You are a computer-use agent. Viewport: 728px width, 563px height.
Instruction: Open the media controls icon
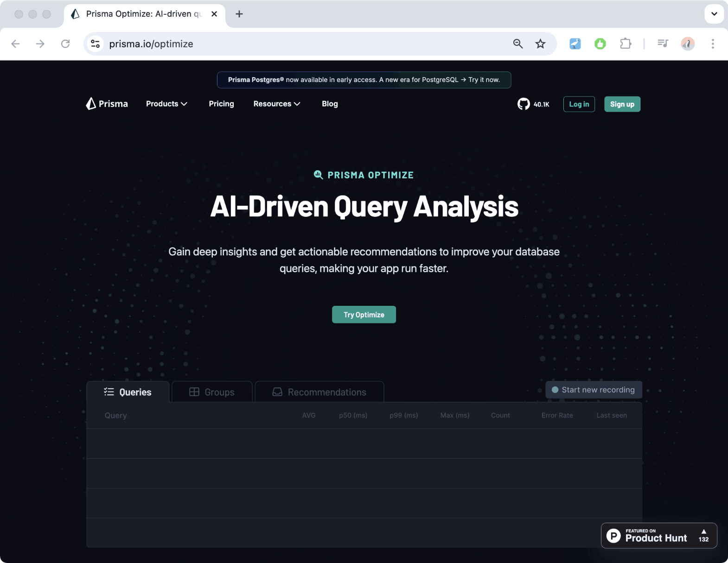click(x=663, y=44)
